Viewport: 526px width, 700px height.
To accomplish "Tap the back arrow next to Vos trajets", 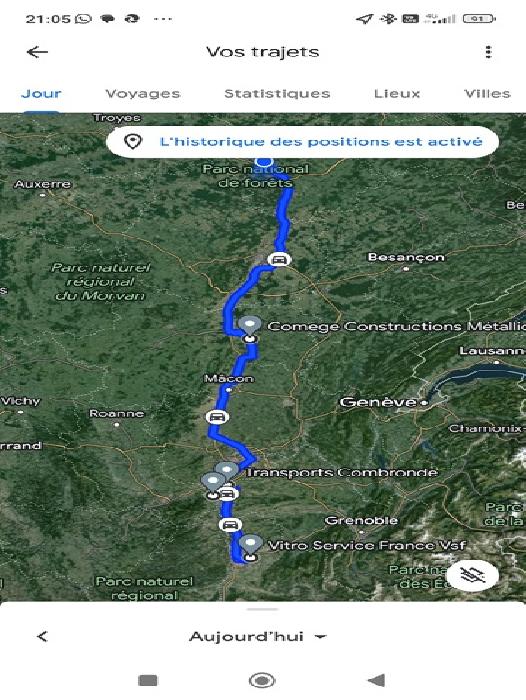I will click(x=37, y=52).
